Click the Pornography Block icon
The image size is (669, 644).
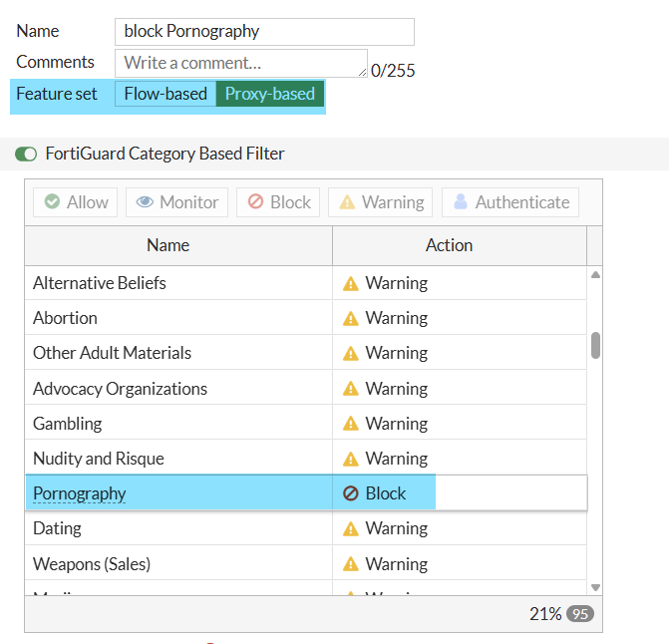(350, 493)
